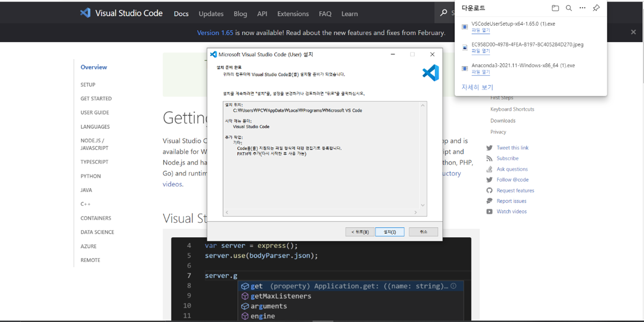Expand NODE.JS / JAVASCRIPT section in sidebar
This screenshot has height=322, width=644.
pyautogui.click(x=94, y=144)
